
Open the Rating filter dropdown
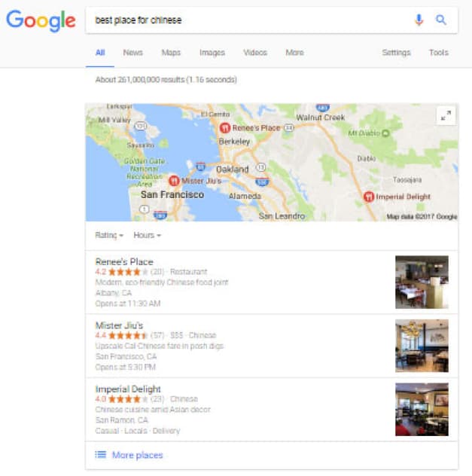tap(109, 235)
